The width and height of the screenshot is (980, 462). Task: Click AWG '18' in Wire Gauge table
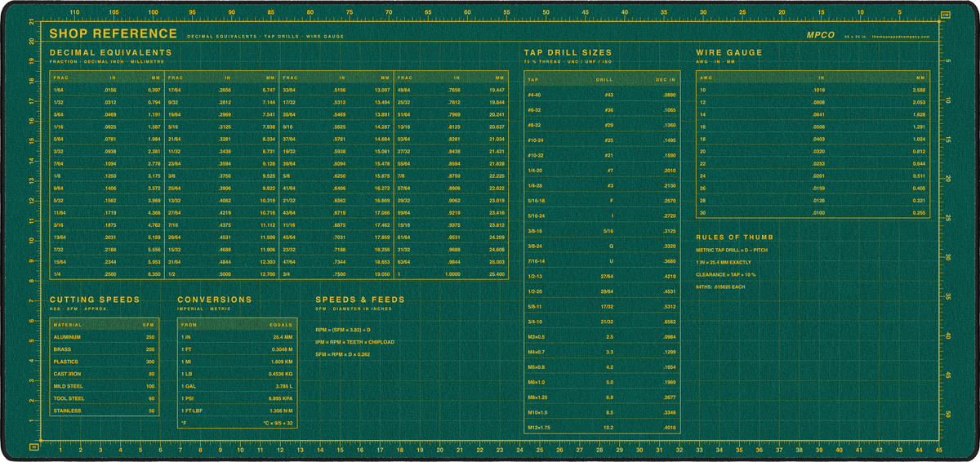(x=703, y=140)
